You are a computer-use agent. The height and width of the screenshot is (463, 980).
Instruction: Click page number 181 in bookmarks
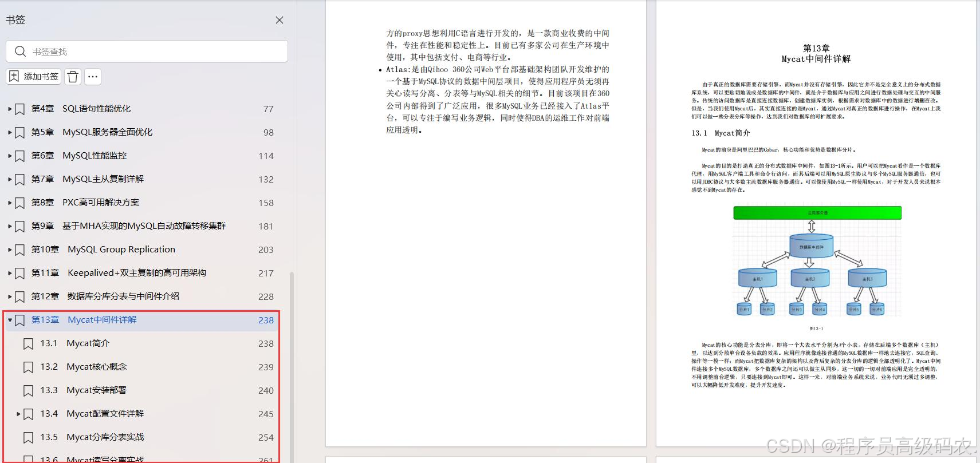point(266,227)
